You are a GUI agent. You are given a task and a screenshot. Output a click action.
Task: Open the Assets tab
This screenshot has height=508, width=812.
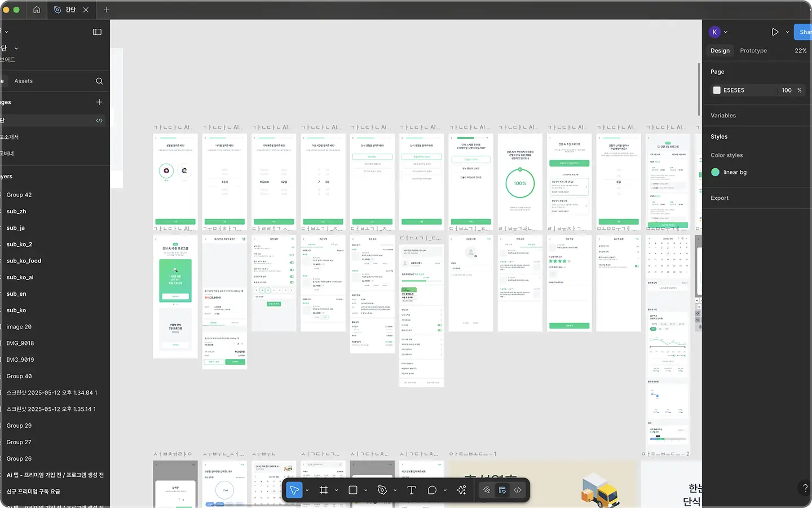tap(24, 81)
